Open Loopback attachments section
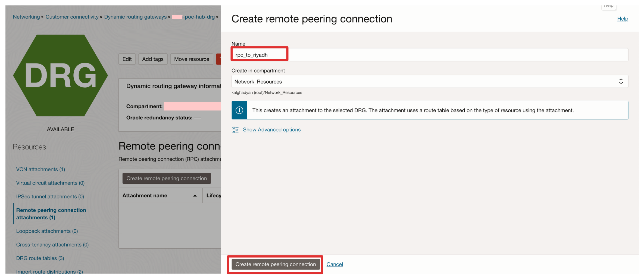 (47, 231)
